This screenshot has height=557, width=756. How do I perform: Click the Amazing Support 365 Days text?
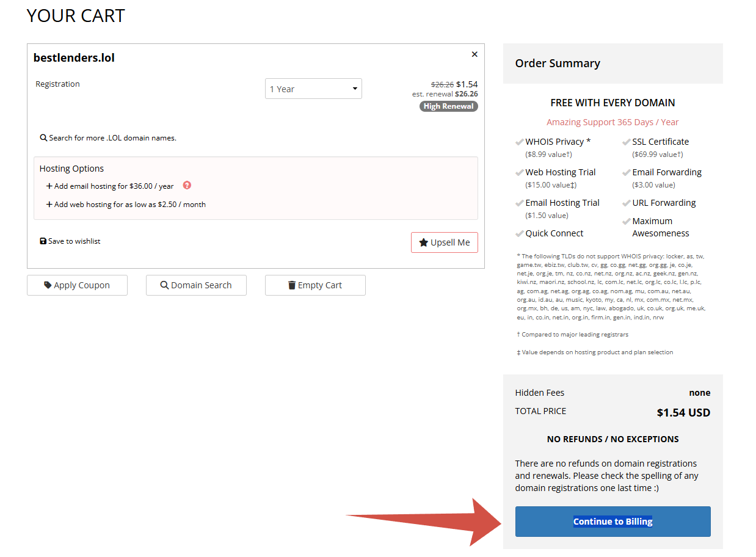click(x=612, y=122)
